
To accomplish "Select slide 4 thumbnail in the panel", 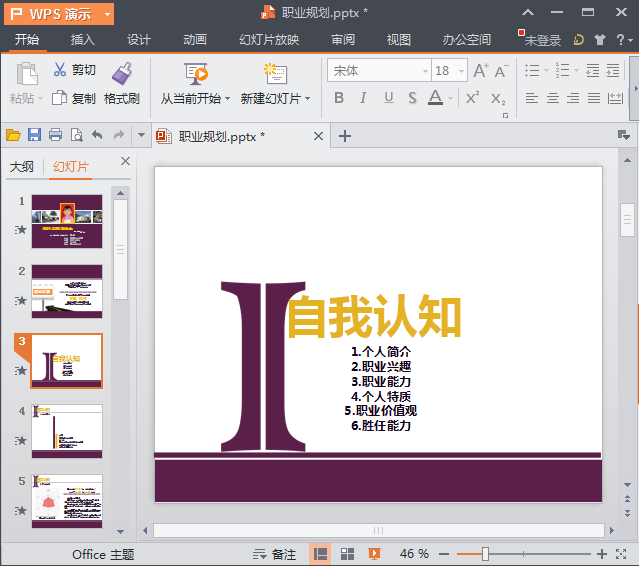I will click(x=67, y=429).
